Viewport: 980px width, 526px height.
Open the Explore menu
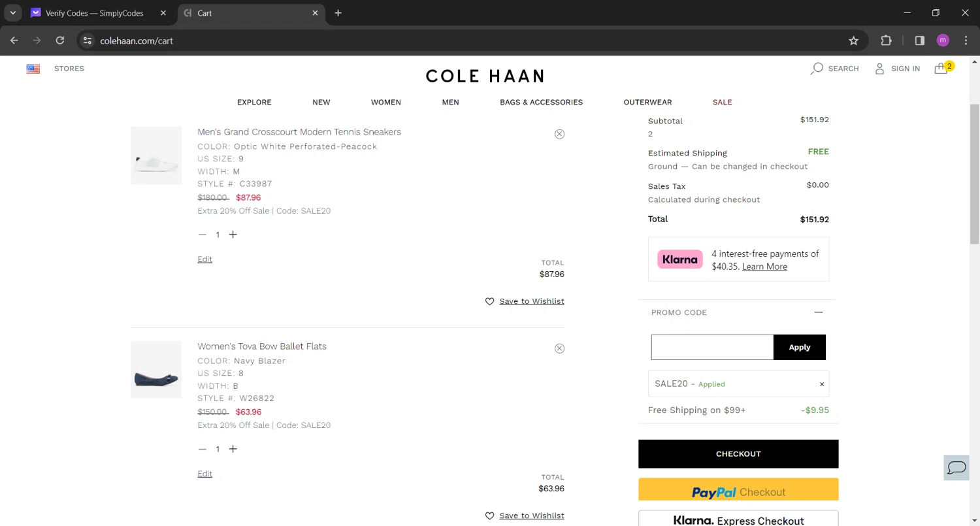tap(254, 103)
